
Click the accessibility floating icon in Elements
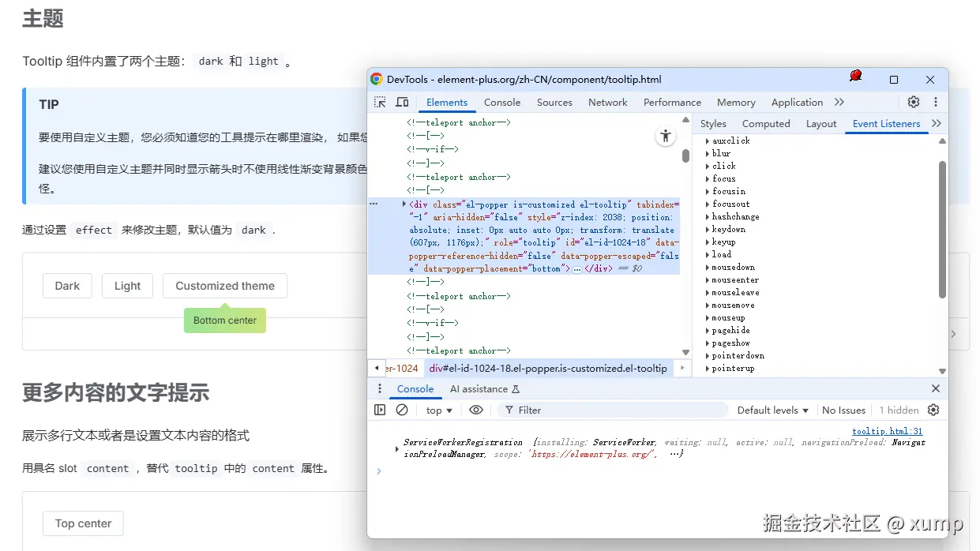[666, 137]
